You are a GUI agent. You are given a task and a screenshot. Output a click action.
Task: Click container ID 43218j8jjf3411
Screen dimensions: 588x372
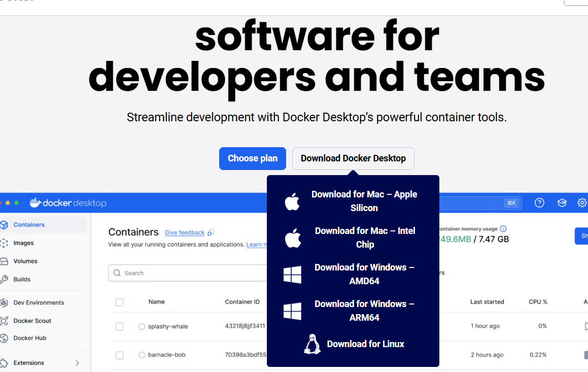(245, 326)
